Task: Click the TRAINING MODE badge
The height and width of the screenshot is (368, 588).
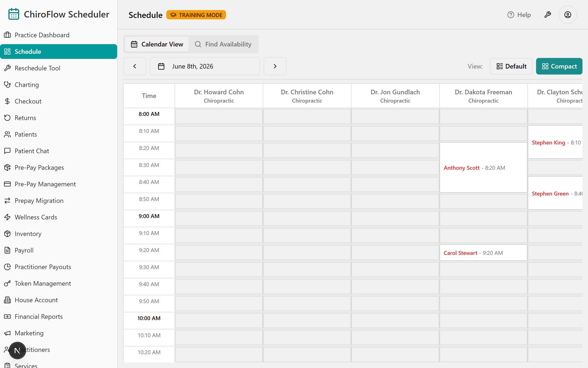Action: 196,15
